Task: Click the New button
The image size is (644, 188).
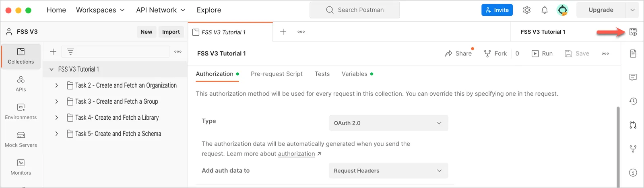Action: point(147,32)
